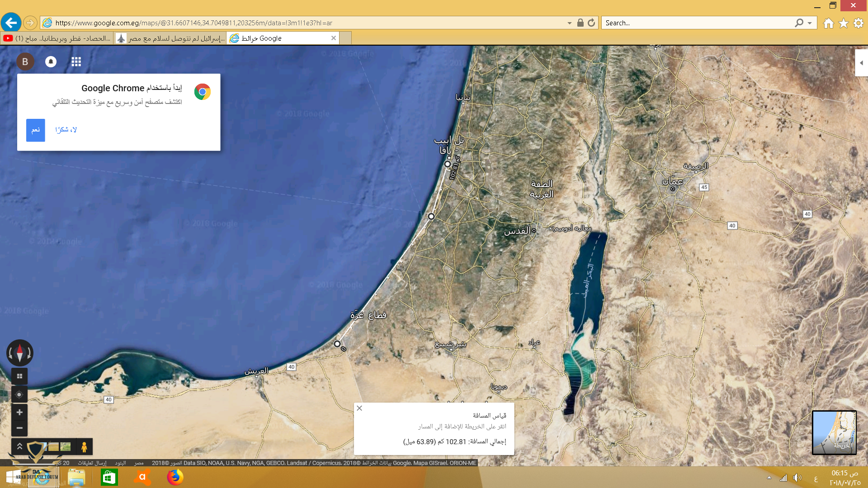Image resolution: width=868 pixels, height=488 pixels.
Task: Switch to map view via الخريطة thumbnail
Action: [x=834, y=432]
